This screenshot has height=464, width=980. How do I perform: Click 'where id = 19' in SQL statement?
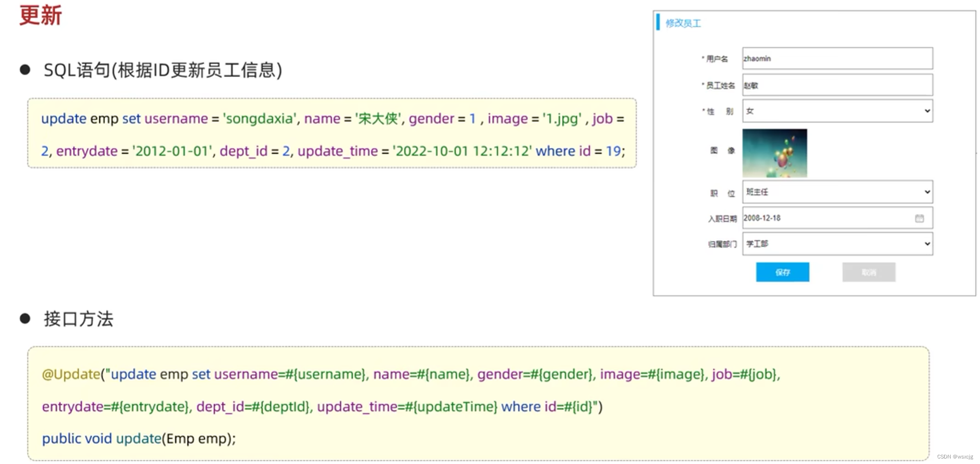[578, 151]
